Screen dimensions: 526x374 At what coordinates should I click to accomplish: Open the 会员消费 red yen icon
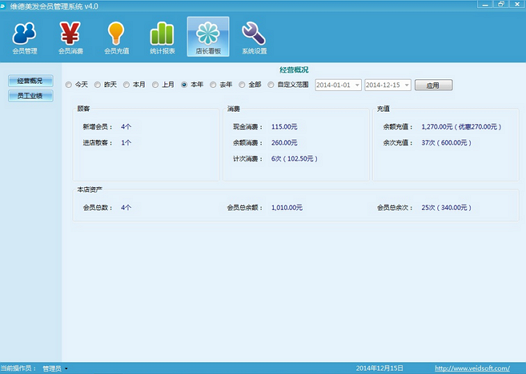(x=70, y=38)
